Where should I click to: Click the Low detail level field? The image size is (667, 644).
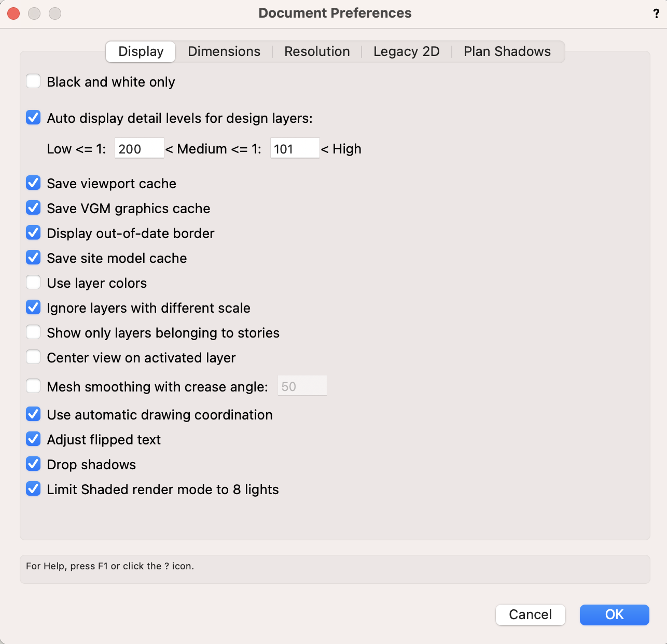[x=139, y=149]
